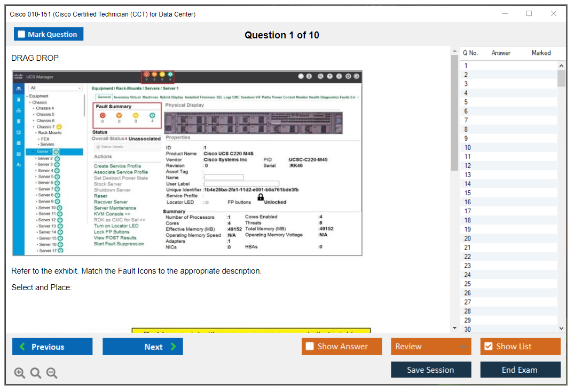
Task: Click the Save Session button
Action: 430,370
